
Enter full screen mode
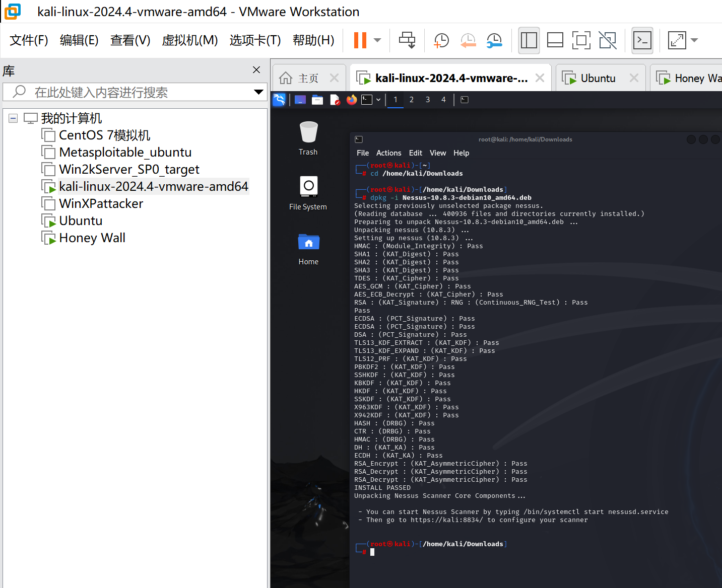click(581, 40)
